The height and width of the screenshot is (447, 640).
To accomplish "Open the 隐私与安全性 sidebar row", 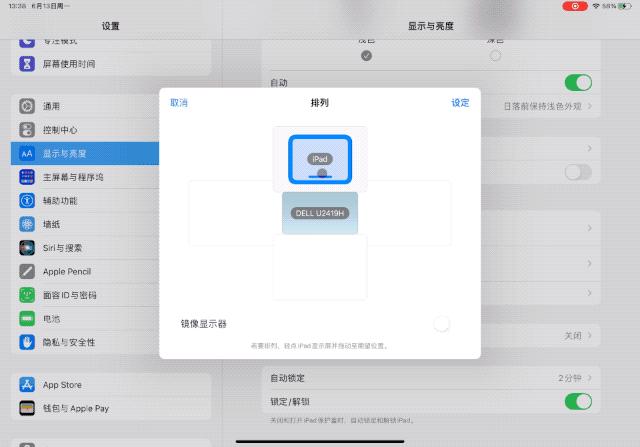I will [85, 342].
